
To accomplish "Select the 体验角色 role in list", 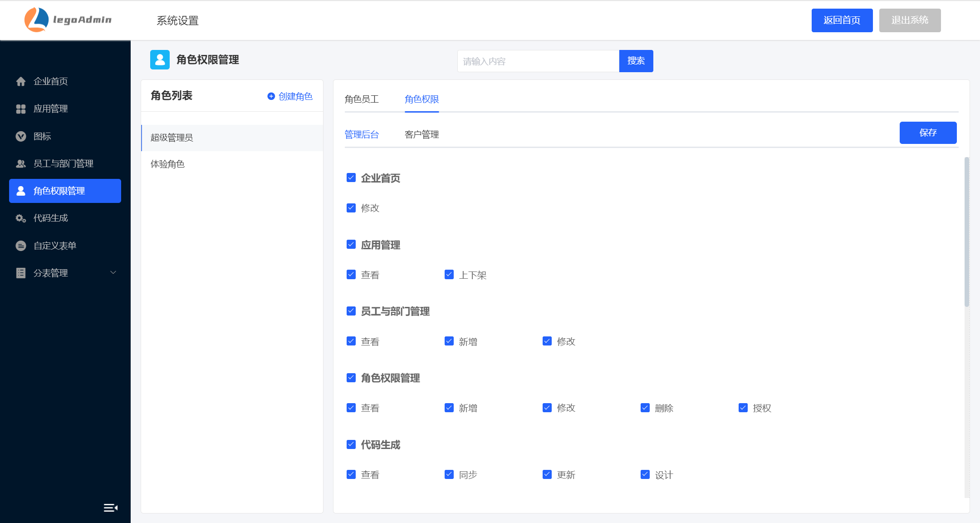I will tap(168, 164).
